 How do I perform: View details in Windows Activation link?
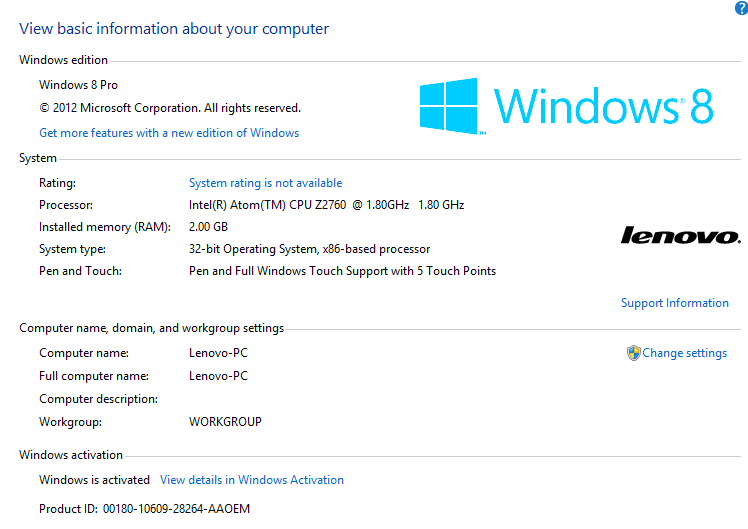(x=252, y=480)
